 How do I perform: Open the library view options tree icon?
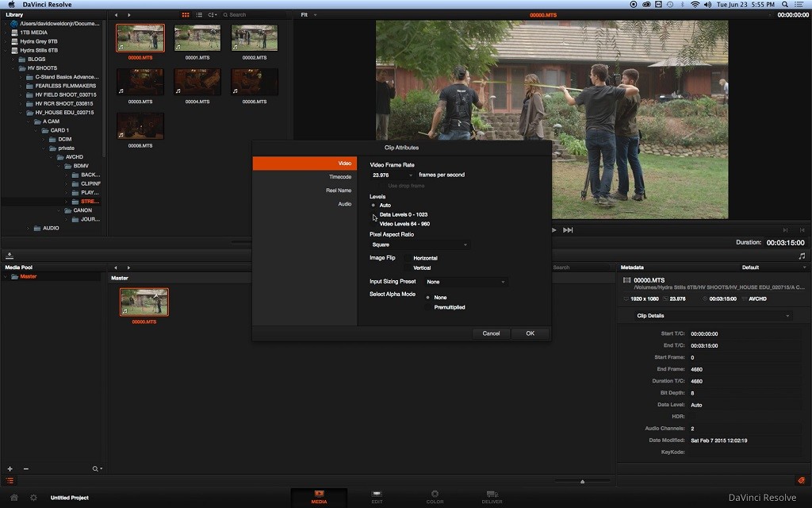(x=212, y=15)
